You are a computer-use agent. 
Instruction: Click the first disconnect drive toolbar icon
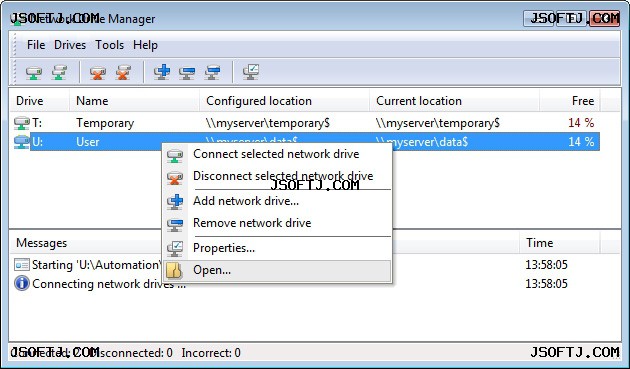click(x=97, y=73)
